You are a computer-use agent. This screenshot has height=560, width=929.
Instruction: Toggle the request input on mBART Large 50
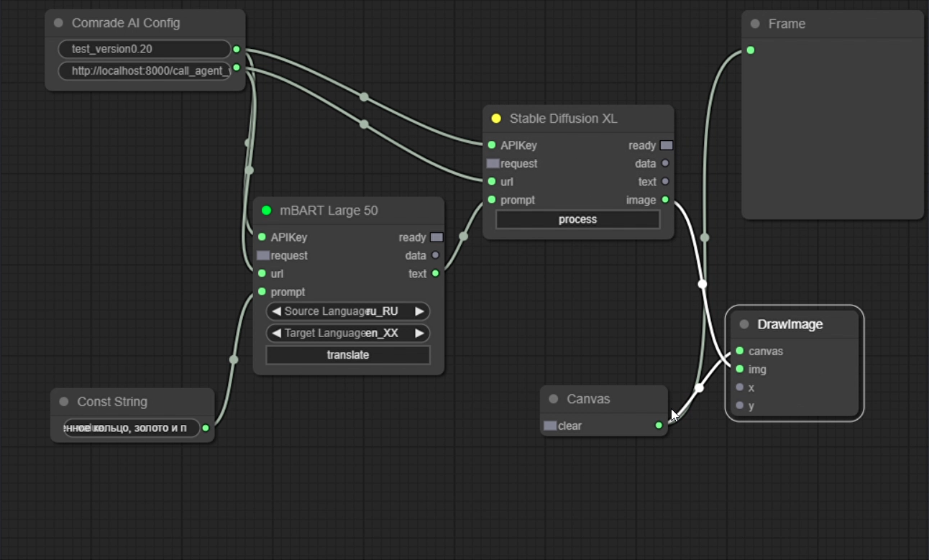[262, 255]
